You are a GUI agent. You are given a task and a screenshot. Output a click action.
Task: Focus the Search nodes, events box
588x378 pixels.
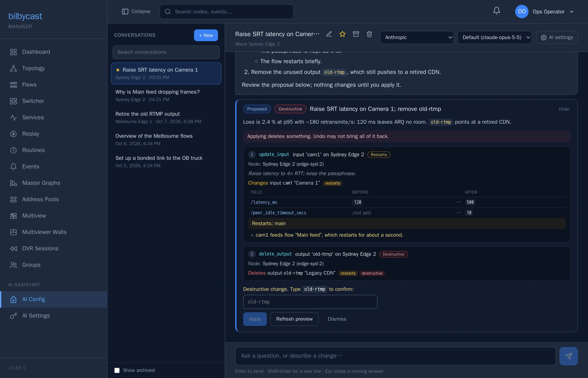click(x=226, y=12)
